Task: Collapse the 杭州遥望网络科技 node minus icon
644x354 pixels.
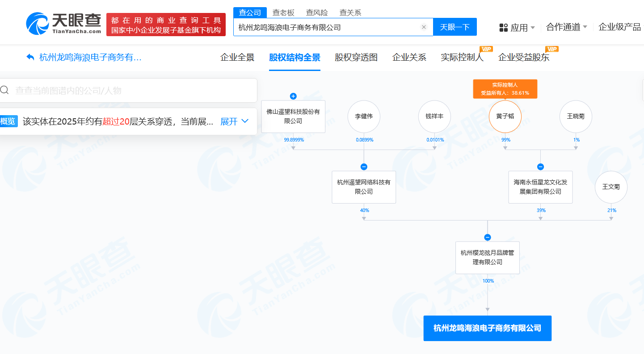Action: coord(364,167)
